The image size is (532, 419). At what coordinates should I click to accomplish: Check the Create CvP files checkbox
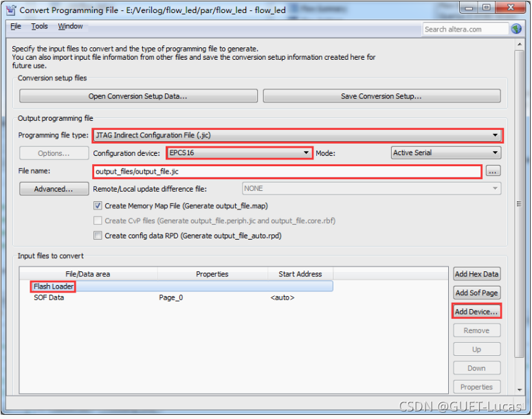tap(98, 220)
